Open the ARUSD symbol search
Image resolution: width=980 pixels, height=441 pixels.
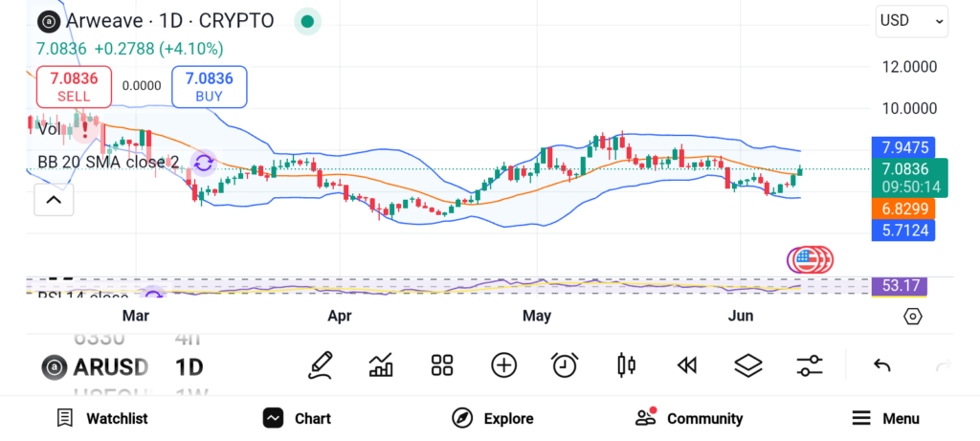point(111,366)
